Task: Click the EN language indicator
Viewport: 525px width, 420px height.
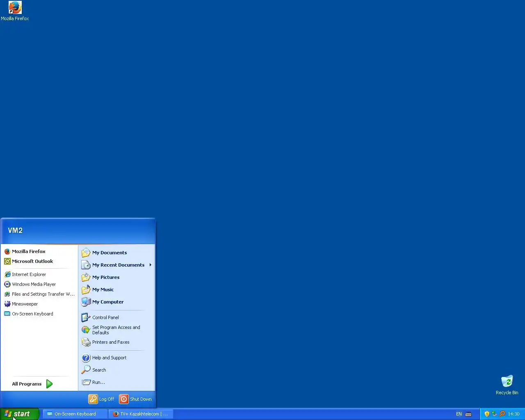Action: coord(459,414)
